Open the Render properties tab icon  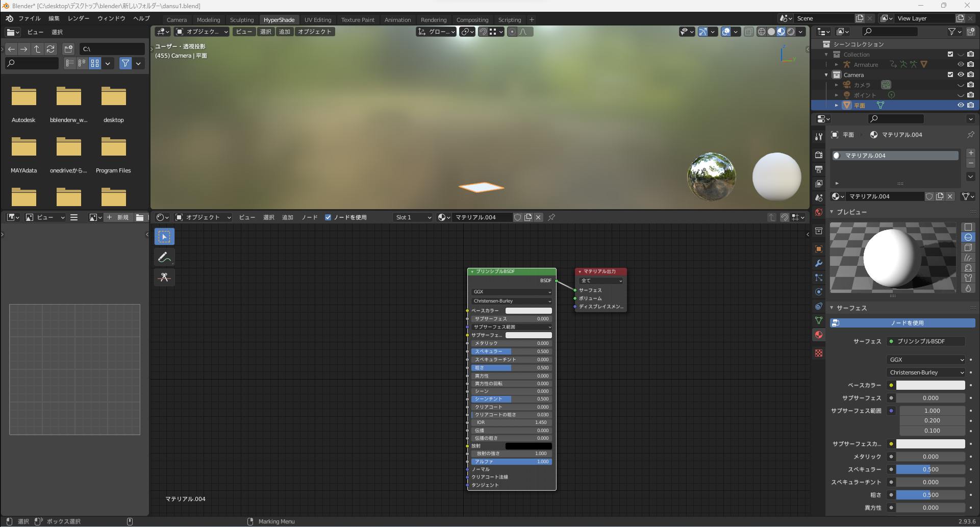(x=819, y=155)
